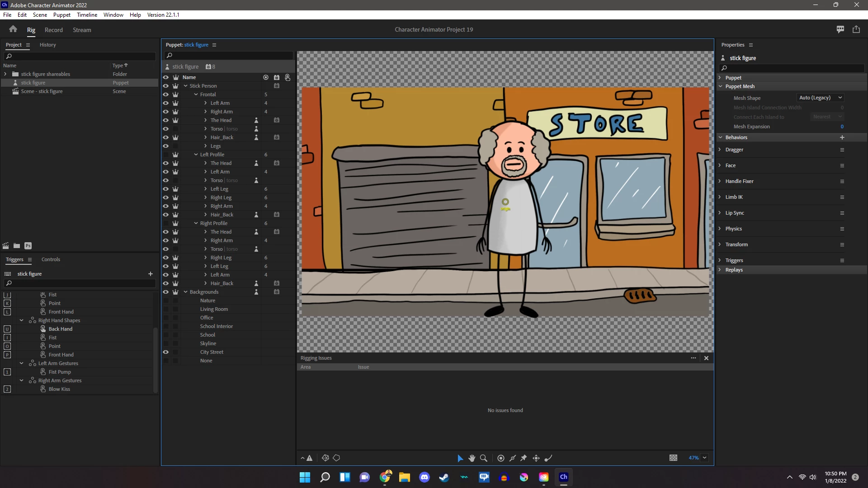Close the Rigging Issues panel
This screenshot has height=488, width=868.
coord(706,358)
